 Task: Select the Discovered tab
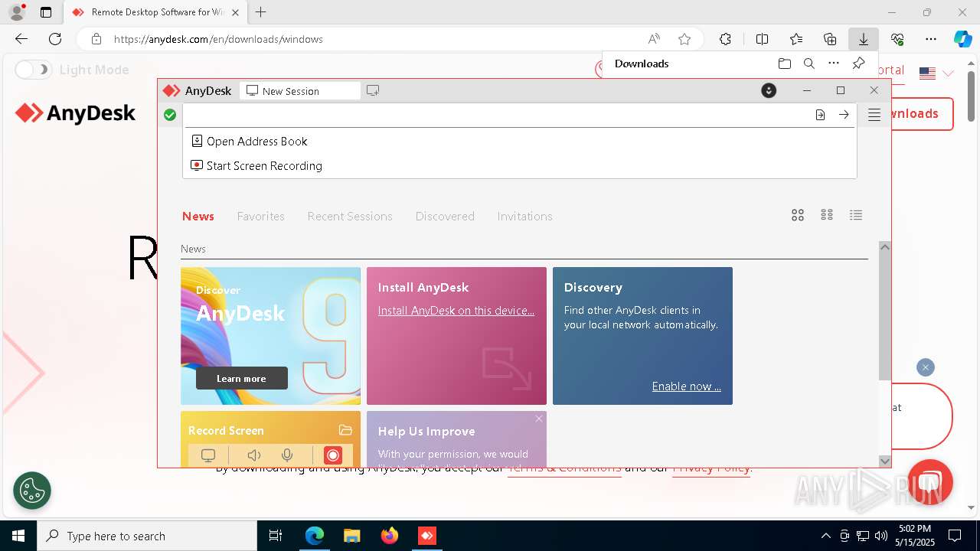pyautogui.click(x=445, y=217)
